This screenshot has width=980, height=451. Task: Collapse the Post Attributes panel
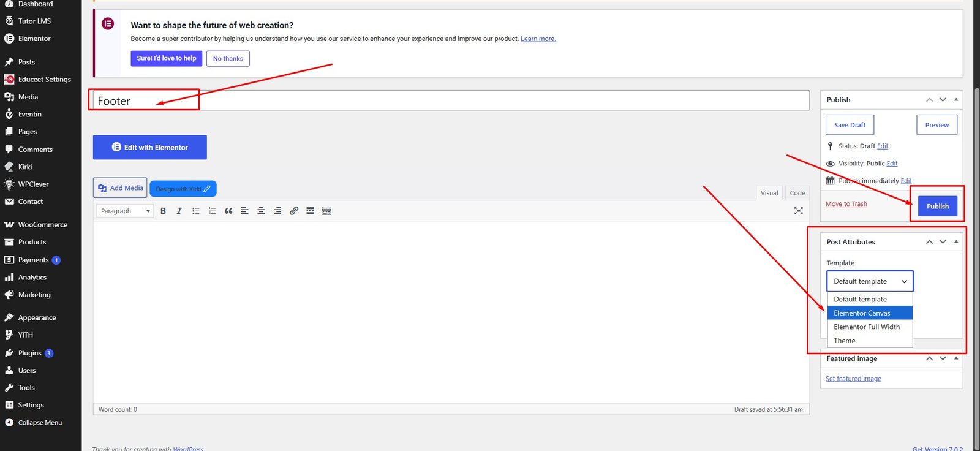tap(956, 242)
